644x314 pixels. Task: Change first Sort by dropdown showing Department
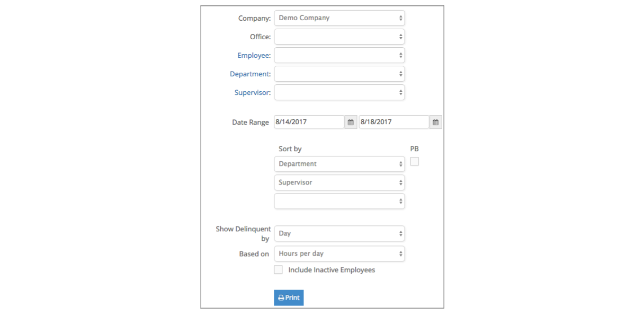(339, 164)
